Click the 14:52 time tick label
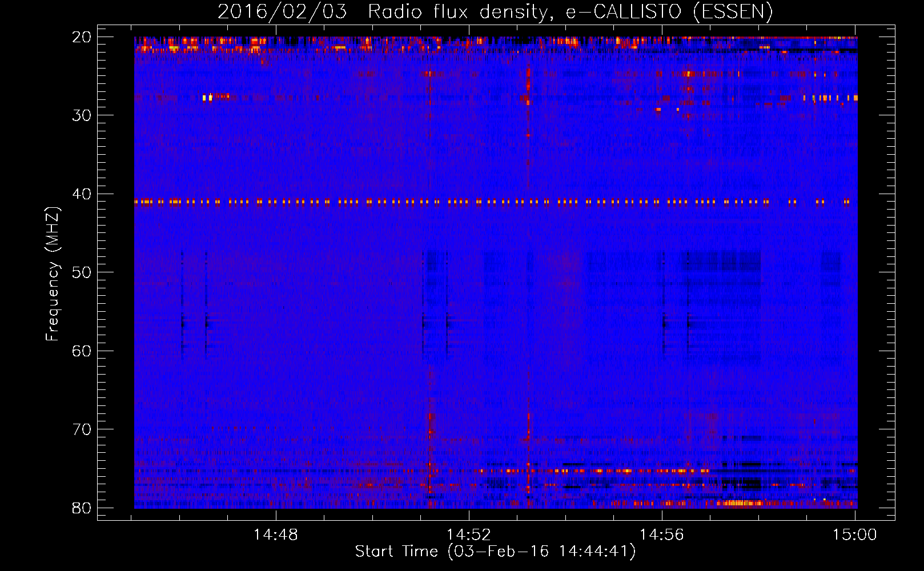 (469, 535)
